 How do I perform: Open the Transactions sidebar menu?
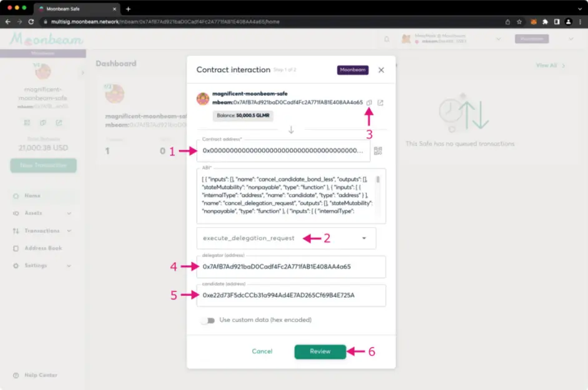click(x=42, y=231)
